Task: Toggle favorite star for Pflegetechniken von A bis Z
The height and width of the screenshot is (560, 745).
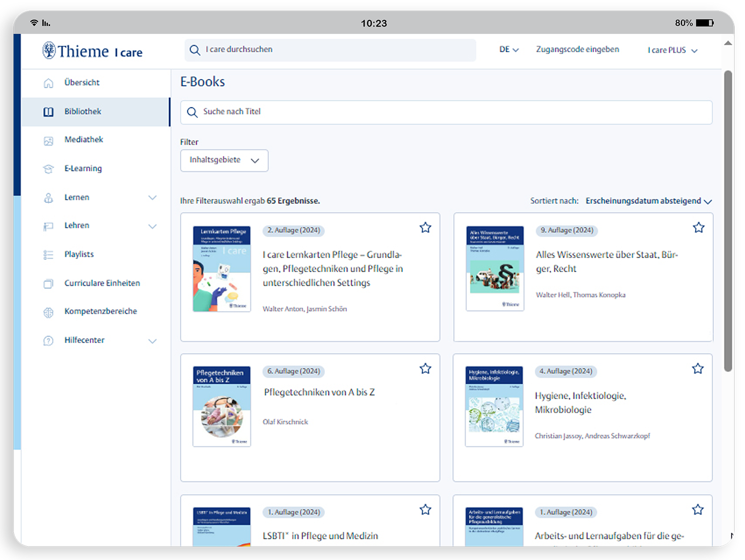Action: 426,368
